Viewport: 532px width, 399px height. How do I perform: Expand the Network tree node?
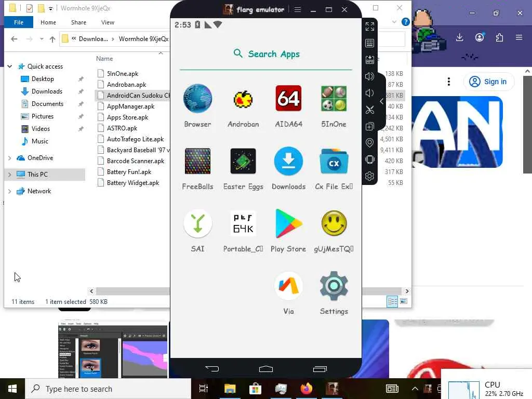10,191
